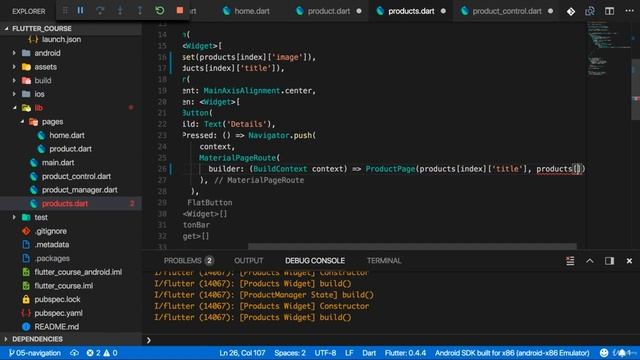The width and height of the screenshot is (640, 360).
Task: Click the debug Step Into icon
Action: (120, 11)
